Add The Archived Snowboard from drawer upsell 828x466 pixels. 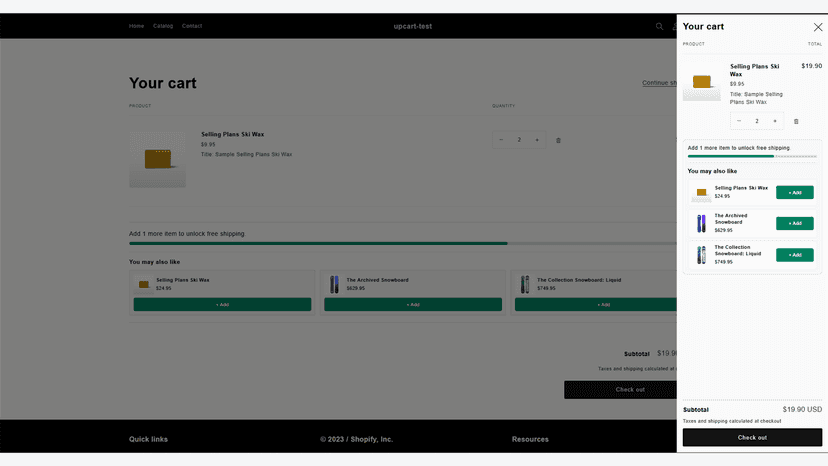pyautogui.click(x=794, y=223)
